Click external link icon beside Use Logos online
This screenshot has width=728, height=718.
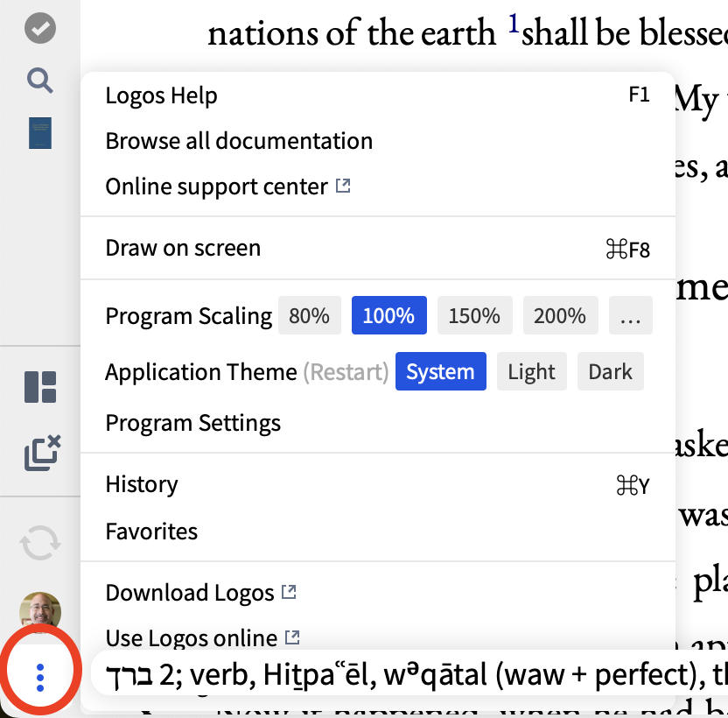coord(292,637)
